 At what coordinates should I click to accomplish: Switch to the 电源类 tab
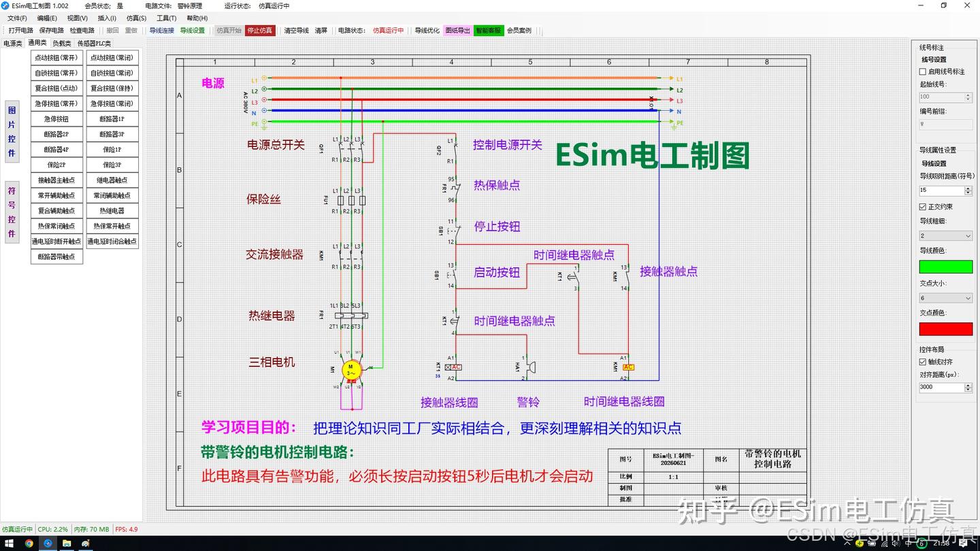[13, 44]
